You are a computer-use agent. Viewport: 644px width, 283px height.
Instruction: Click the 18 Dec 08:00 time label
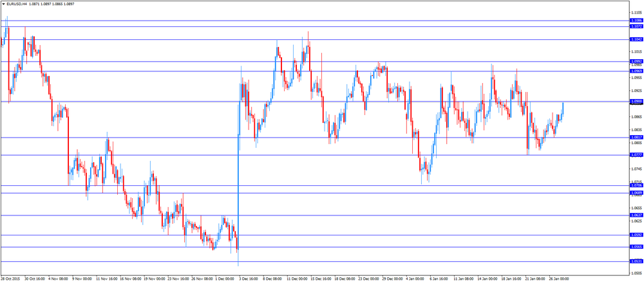coord(345,278)
